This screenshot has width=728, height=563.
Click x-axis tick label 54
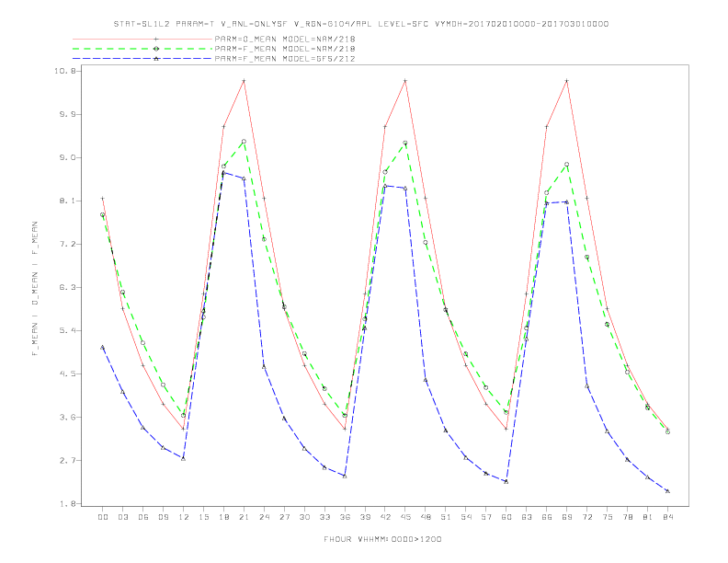(466, 517)
